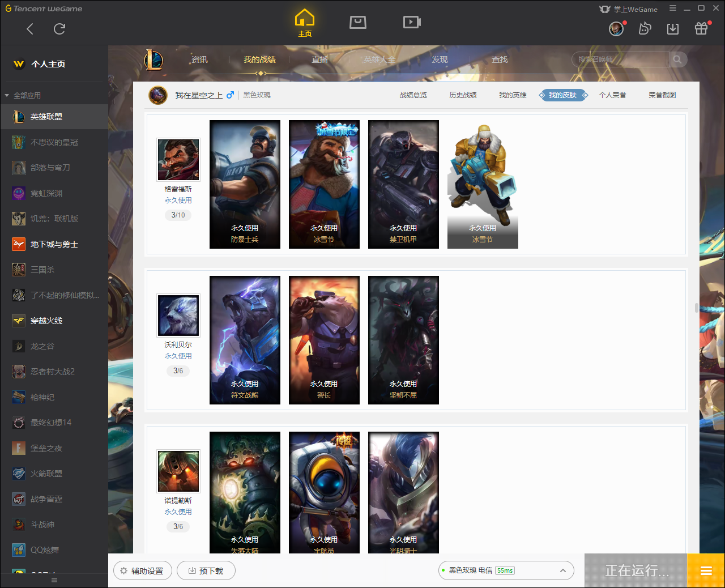
Task: Go back with the left arrow
Action: coord(30,29)
